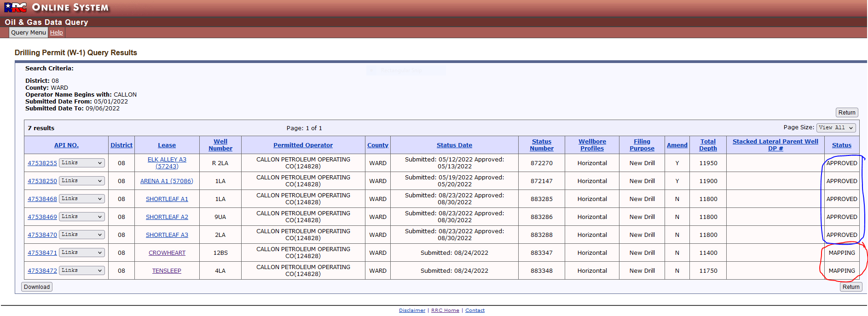Select status number 872270 cell
The width and height of the screenshot is (868, 316).
(542, 163)
